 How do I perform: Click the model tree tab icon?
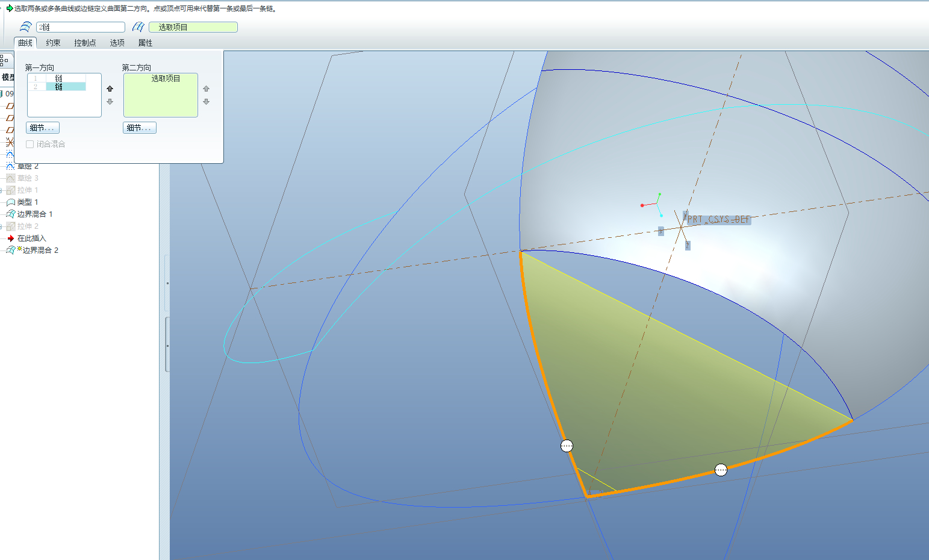point(4,60)
